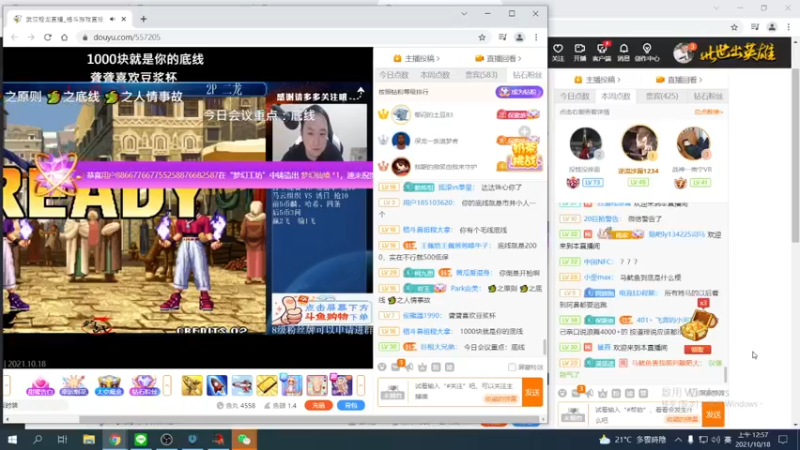Open the rank 3 user avatar 战神一南宁VR
Viewport: 800px width, 450px height.
pos(693,144)
